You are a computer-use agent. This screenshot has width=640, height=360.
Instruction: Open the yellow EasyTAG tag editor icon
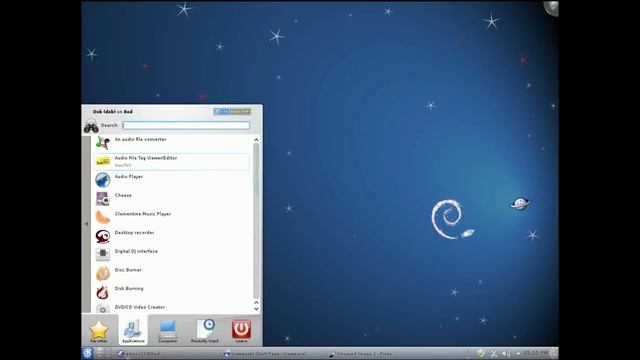coord(102,162)
